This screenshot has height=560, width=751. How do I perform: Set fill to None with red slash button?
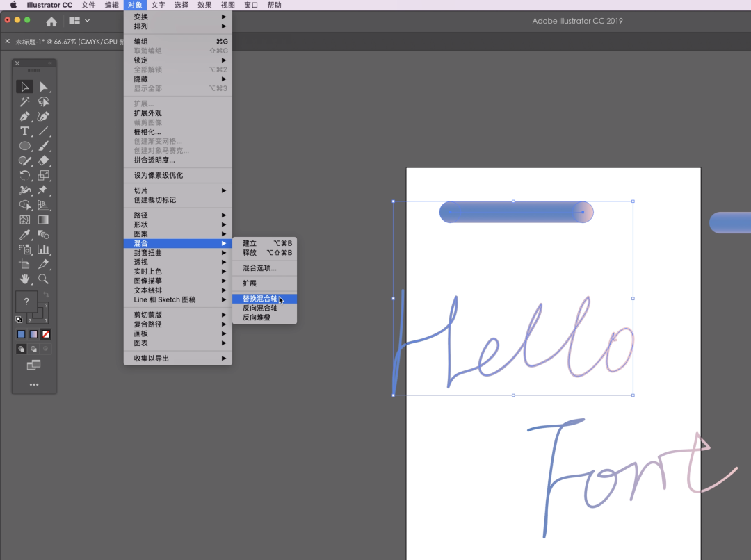(46, 334)
